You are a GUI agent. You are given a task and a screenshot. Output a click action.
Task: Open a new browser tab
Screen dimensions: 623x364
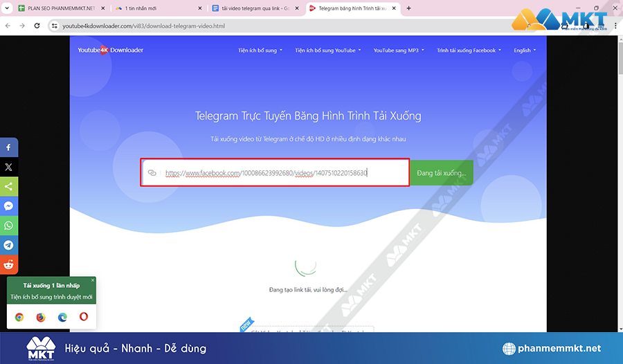click(408, 8)
